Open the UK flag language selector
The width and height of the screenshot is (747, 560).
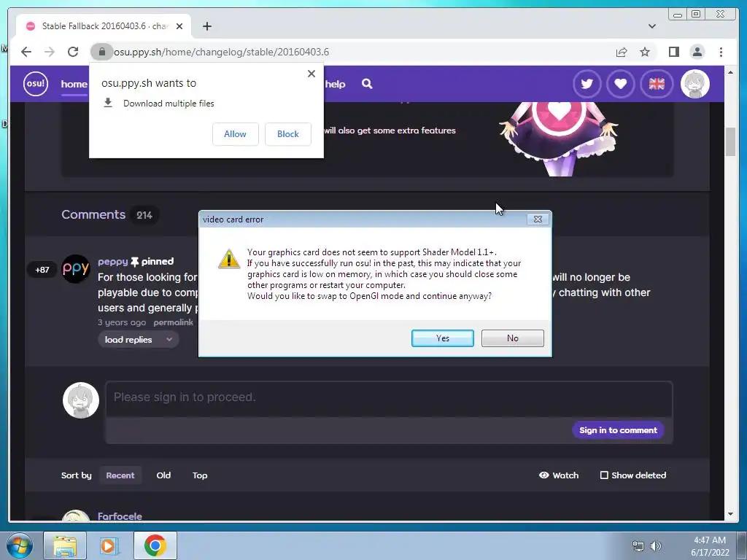657,84
